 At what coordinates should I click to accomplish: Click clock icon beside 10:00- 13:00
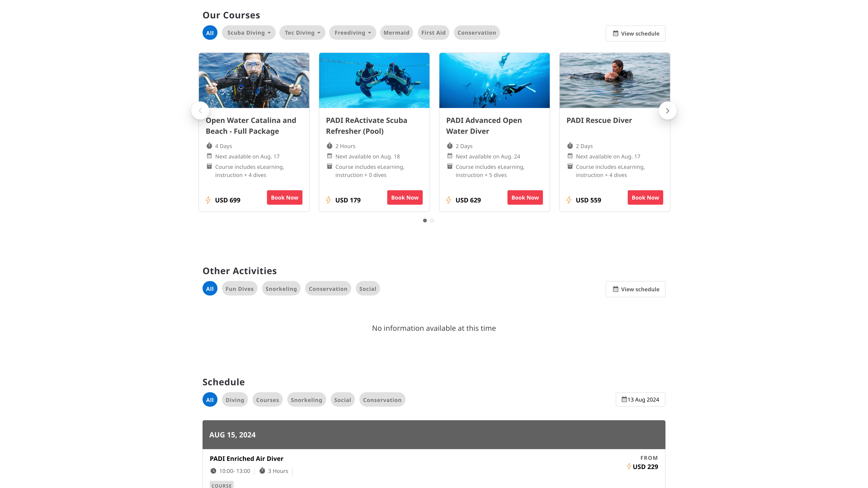(213, 471)
